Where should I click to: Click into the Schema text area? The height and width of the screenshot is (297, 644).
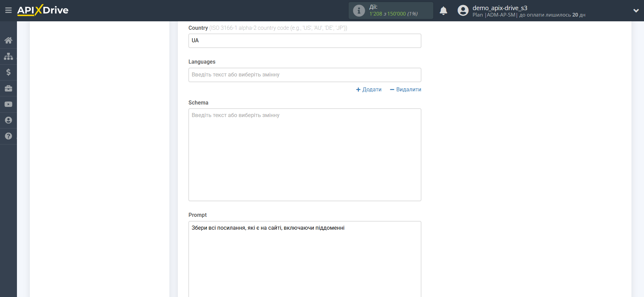point(305,155)
